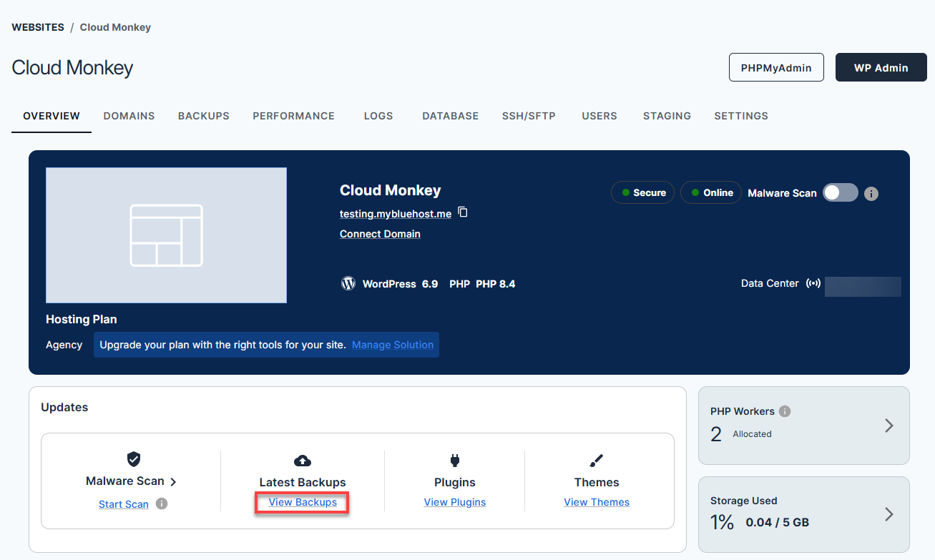Open WP Admin
Image resolution: width=935 pixels, height=560 pixels.
click(881, 67)
